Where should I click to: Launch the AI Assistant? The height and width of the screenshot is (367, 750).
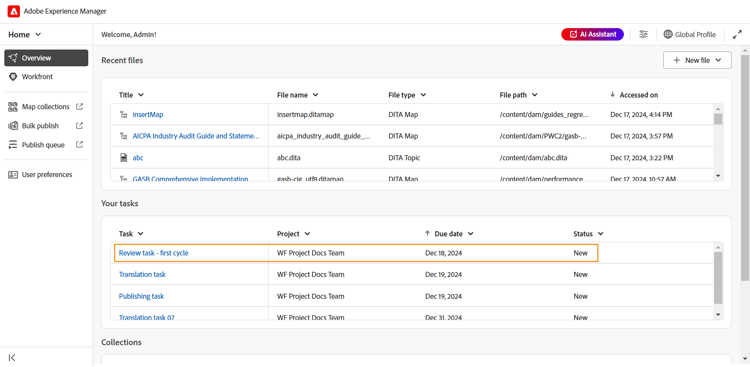pyautogui.click(x=592, y=34)
